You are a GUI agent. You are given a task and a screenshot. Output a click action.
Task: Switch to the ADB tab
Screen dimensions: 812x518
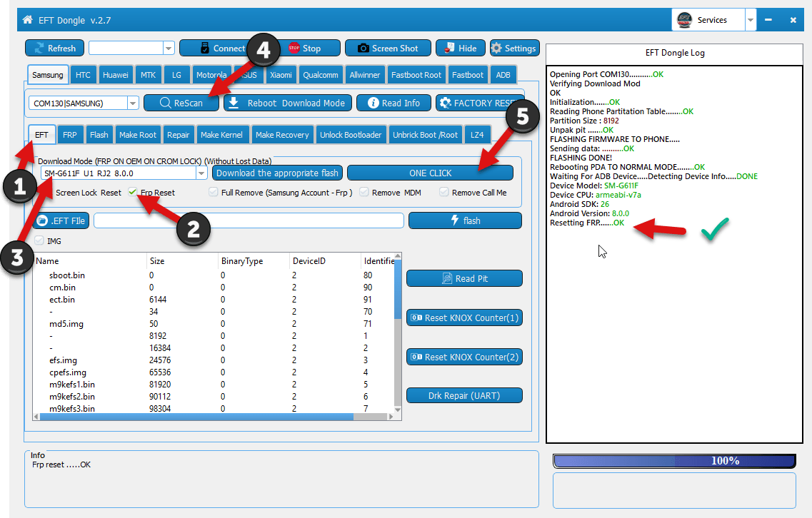(x=503, y=74)
